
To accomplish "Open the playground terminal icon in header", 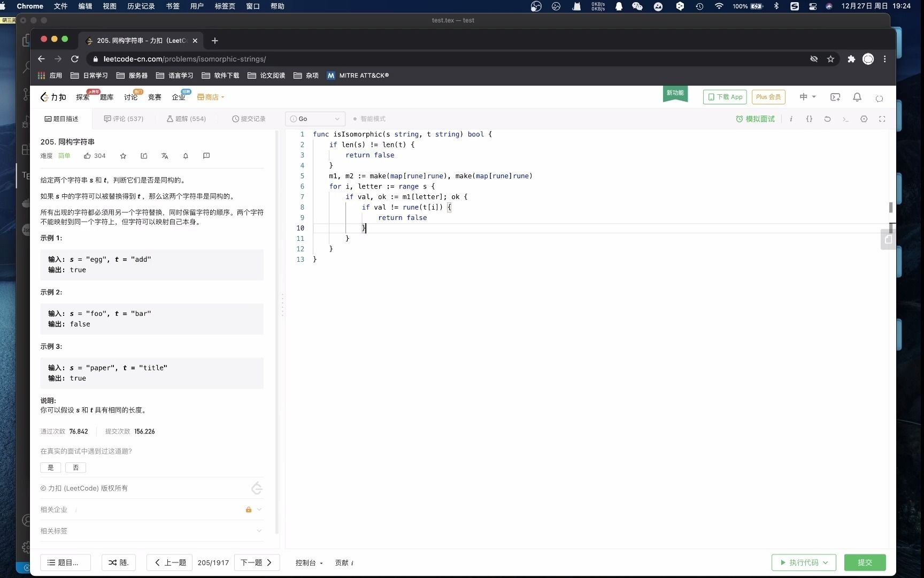I will 835,97.
